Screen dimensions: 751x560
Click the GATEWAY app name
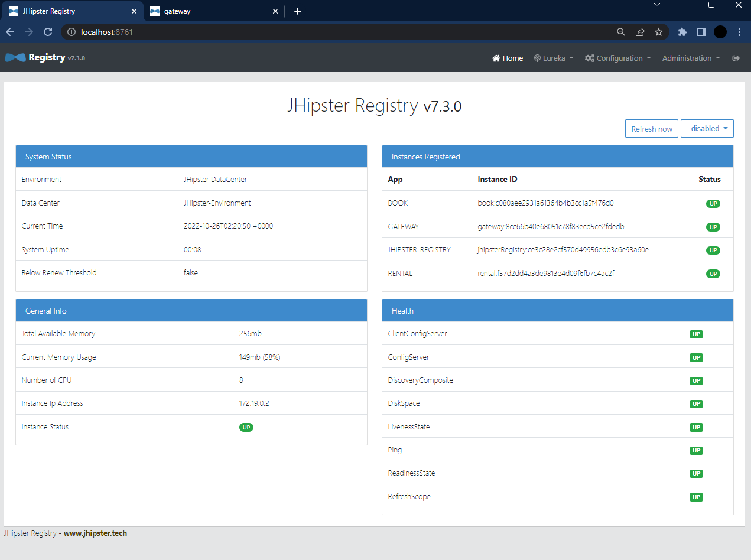click(x=403, y=227)
